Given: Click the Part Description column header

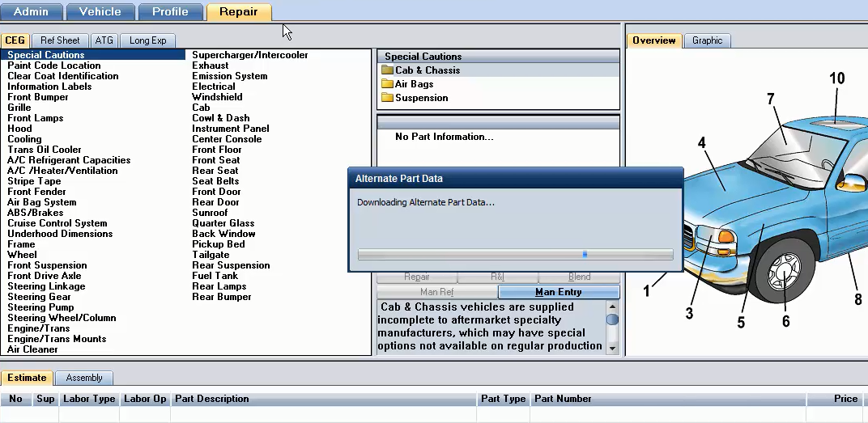Looking at the screenshot, I should pyautogui.click(x=212, y=399).
